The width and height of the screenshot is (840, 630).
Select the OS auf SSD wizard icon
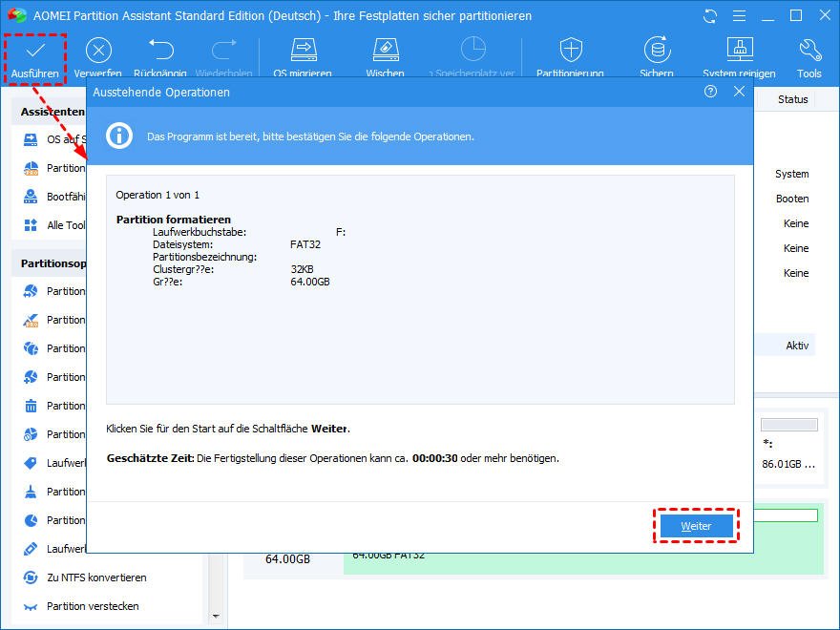[31, 139]
